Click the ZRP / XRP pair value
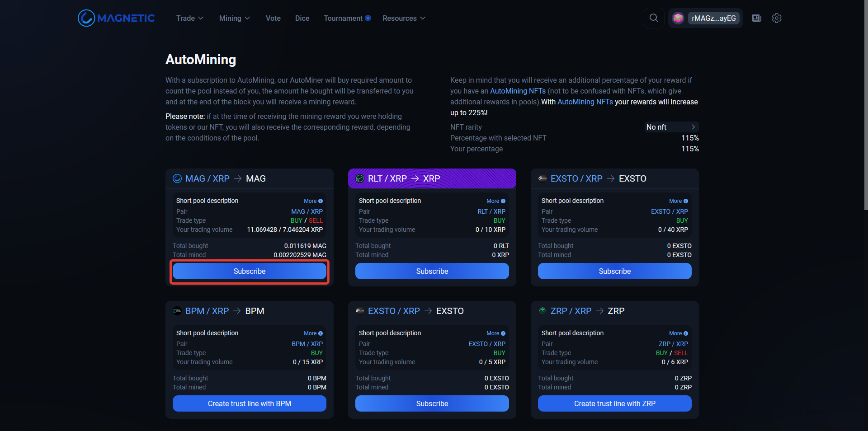This screenshot has width=868, height=431. tap(674, 344)
